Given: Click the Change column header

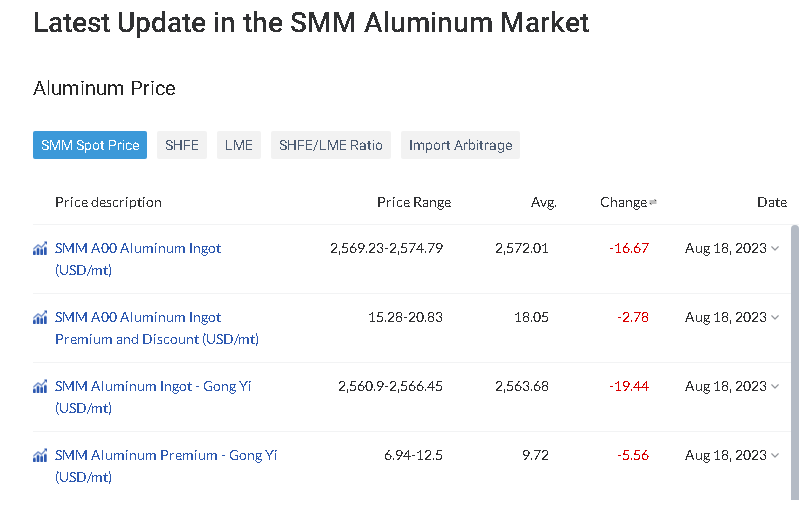Looking at the screenshot, I should click(x=624, y=202).
